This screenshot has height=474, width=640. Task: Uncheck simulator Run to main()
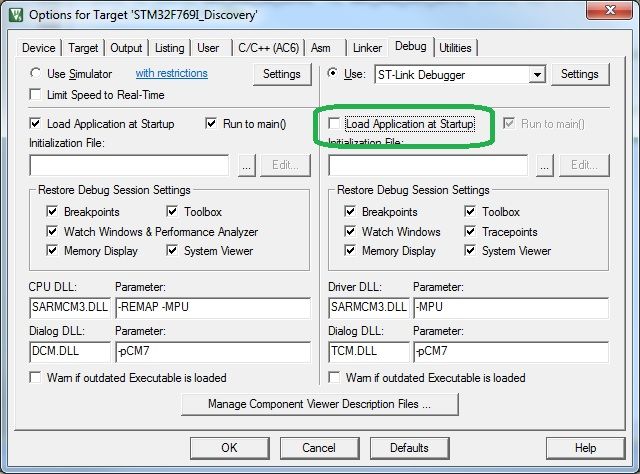pos(211,123)
